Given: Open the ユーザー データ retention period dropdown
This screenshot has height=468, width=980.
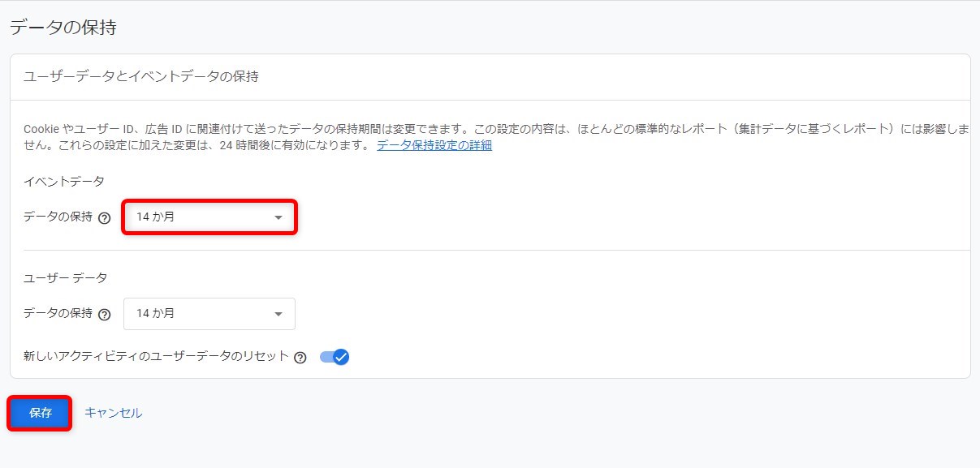Looking at the screenshot, I should [x=209, y=314].
